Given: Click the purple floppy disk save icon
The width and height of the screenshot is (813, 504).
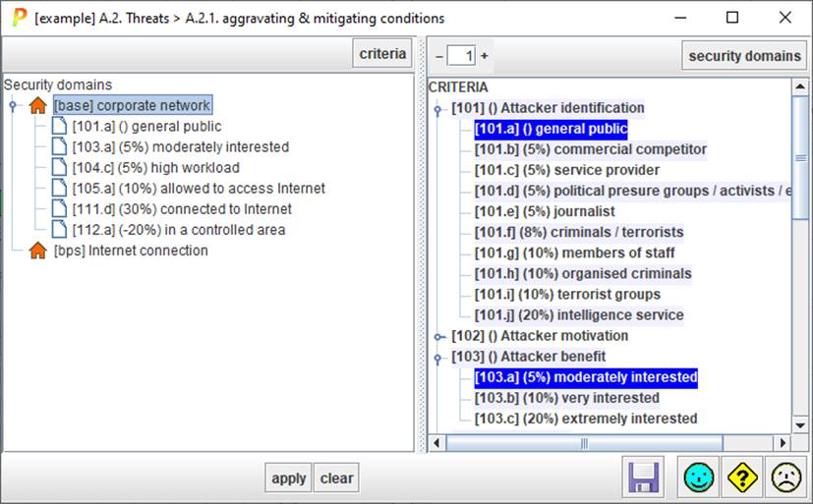Looking at the screenshot, I should click(644, 478).
